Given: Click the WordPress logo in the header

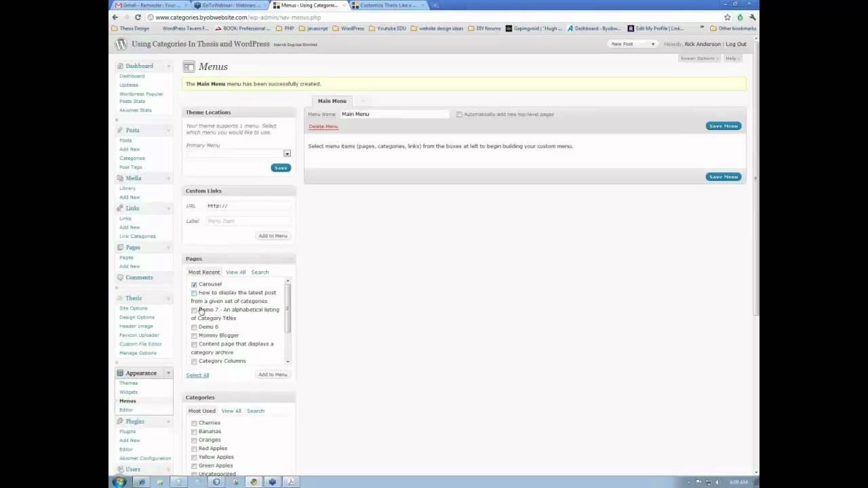Looking at the screenshot, I should pos(121,44).
